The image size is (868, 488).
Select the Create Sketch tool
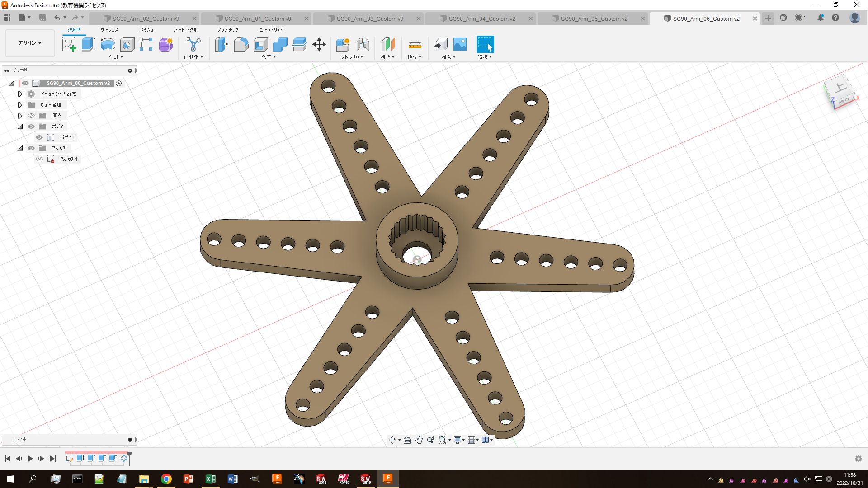69,44
